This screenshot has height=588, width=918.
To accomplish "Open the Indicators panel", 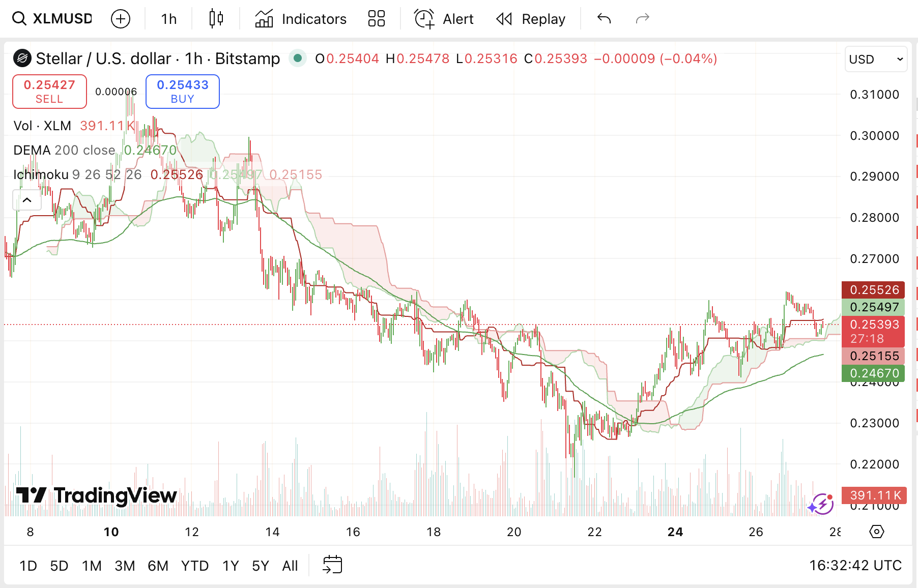I will coord(301,19).
